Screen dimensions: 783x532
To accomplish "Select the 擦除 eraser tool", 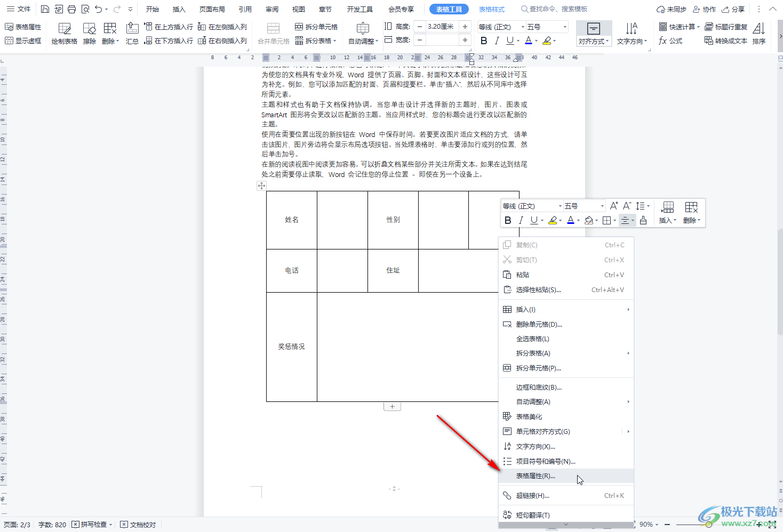I will pyautogui.click(x=90, y=34).
